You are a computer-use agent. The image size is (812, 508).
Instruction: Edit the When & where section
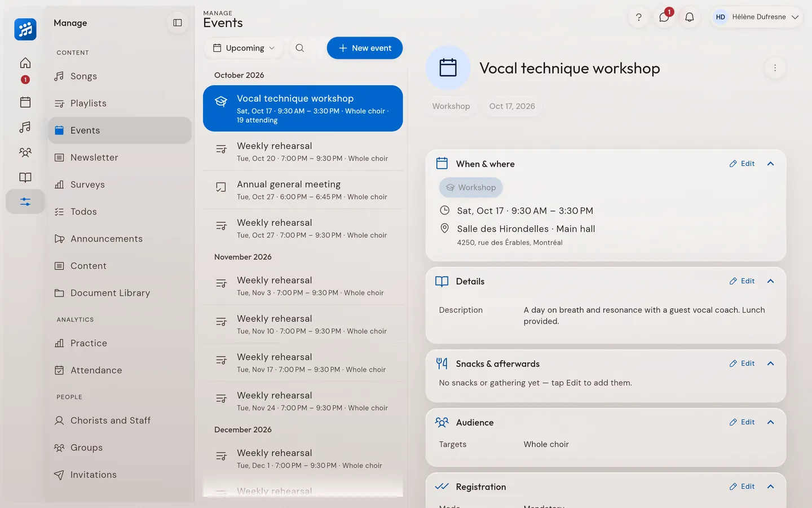pyautogui.click(x=742, y=164)
